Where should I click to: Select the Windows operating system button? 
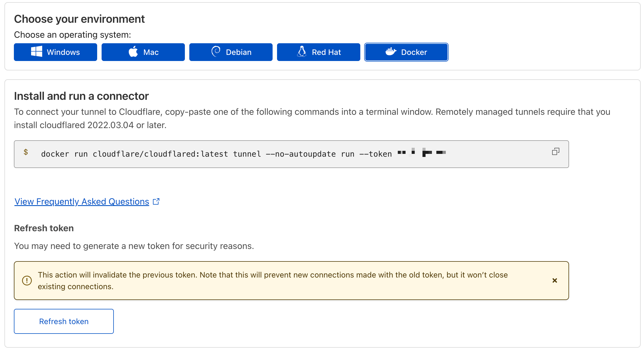coord(56,52)
